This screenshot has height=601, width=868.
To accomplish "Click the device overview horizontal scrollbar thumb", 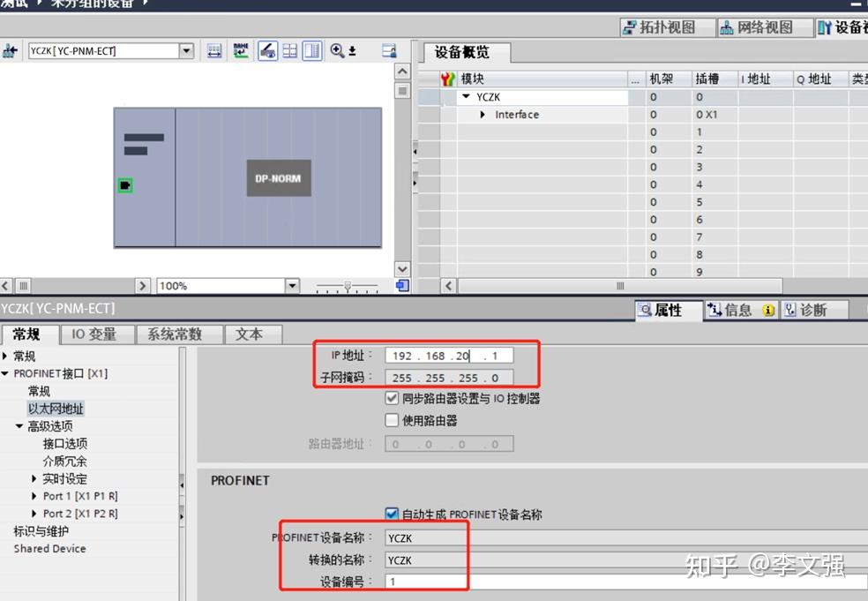I will pyautogui.click(x=619, y=286).
